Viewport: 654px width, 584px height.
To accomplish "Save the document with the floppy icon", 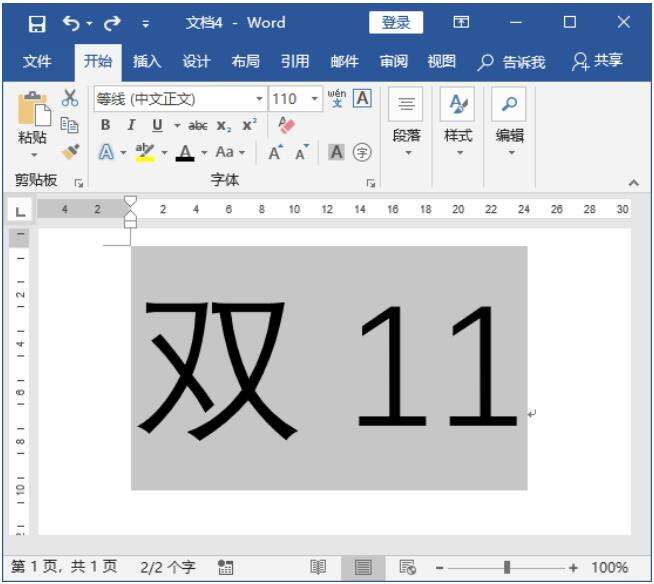I will click(x=37, y=23).
